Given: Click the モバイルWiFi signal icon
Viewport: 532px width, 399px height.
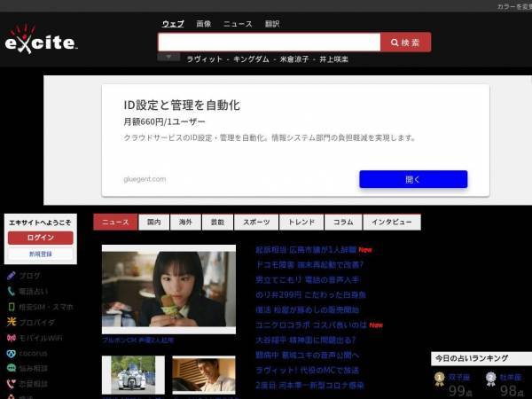Looking at the screenshot, I should click(12, 338).
